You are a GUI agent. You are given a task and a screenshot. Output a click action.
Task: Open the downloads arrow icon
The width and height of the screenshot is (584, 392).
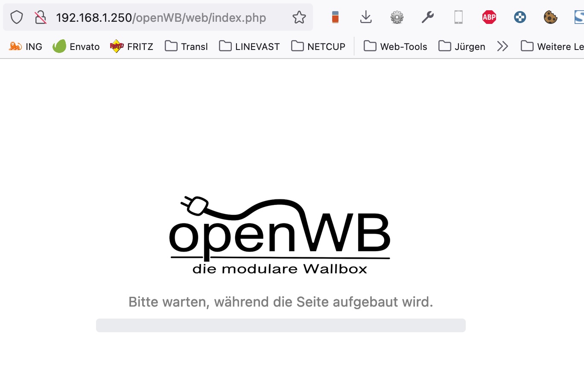pos(366,17)
